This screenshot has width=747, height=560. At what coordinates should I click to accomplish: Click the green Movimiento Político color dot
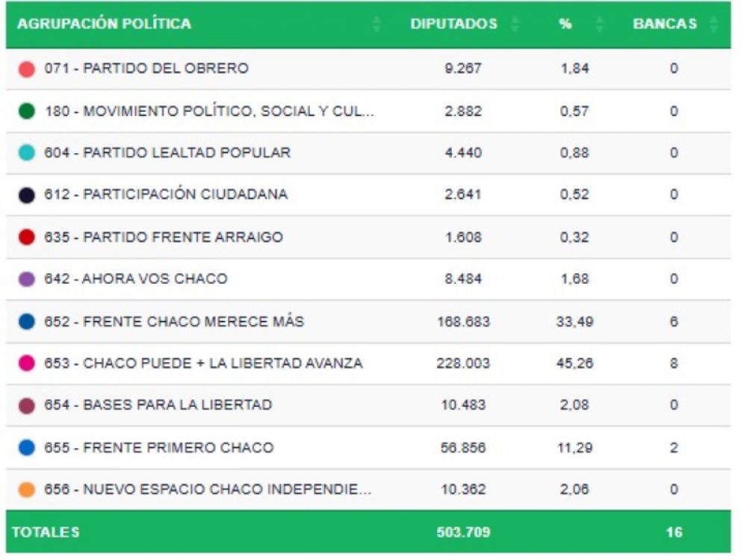point(27,111)
